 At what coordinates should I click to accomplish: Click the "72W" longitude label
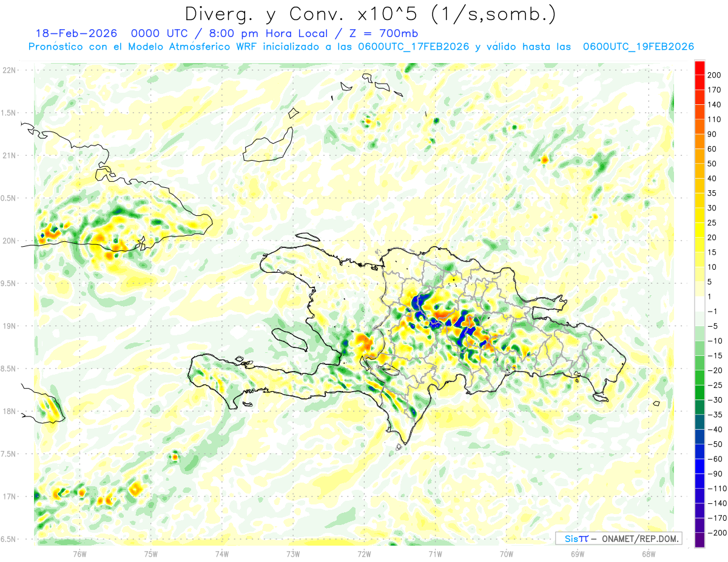tap(364, 553)
